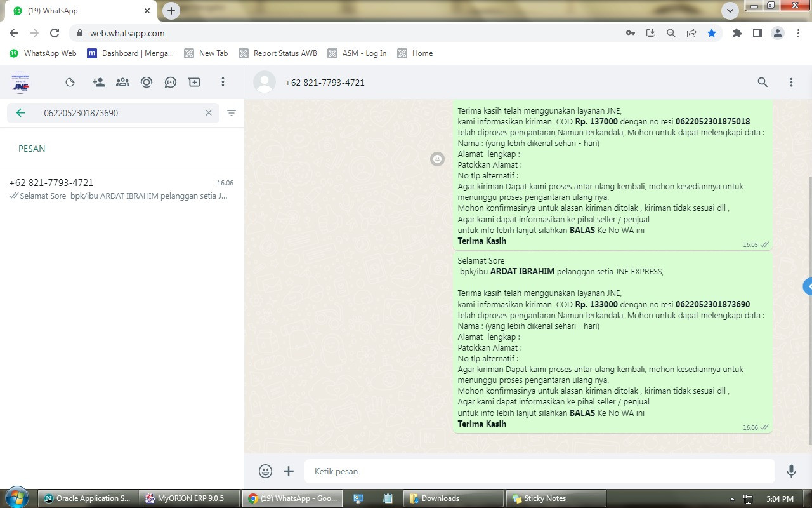Image resolution: width=812 pixels, height=508 pixels.
Task: Open the Windows Start button
Action: (x=16, y=498)
